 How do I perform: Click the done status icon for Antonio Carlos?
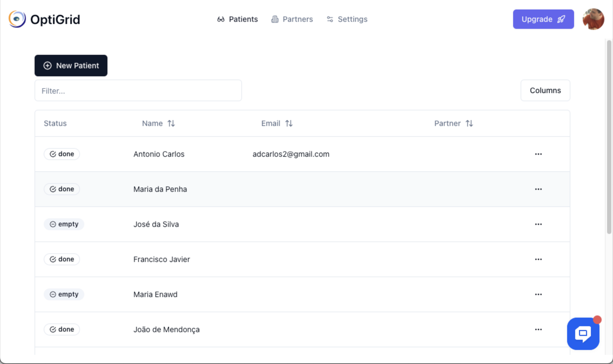point(53,154)
